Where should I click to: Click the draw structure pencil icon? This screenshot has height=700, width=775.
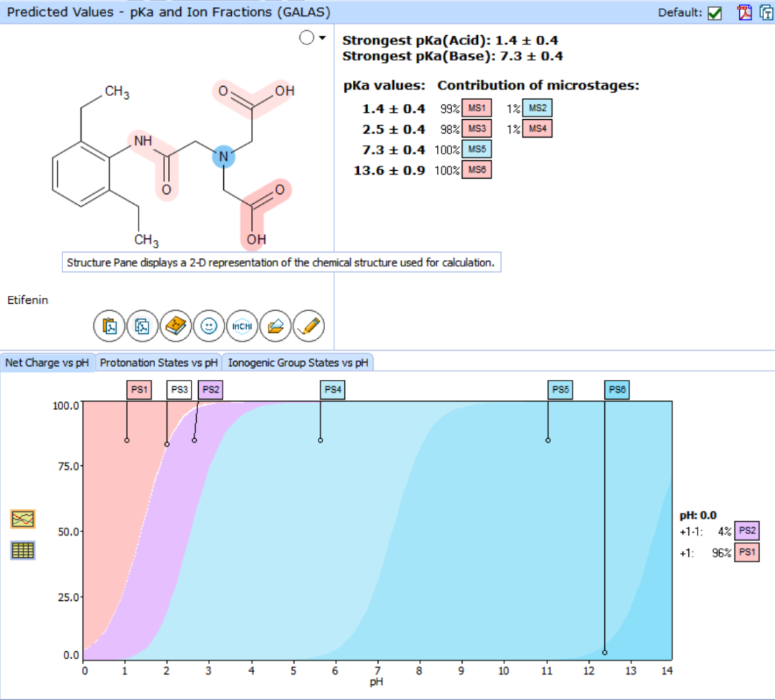309,326
